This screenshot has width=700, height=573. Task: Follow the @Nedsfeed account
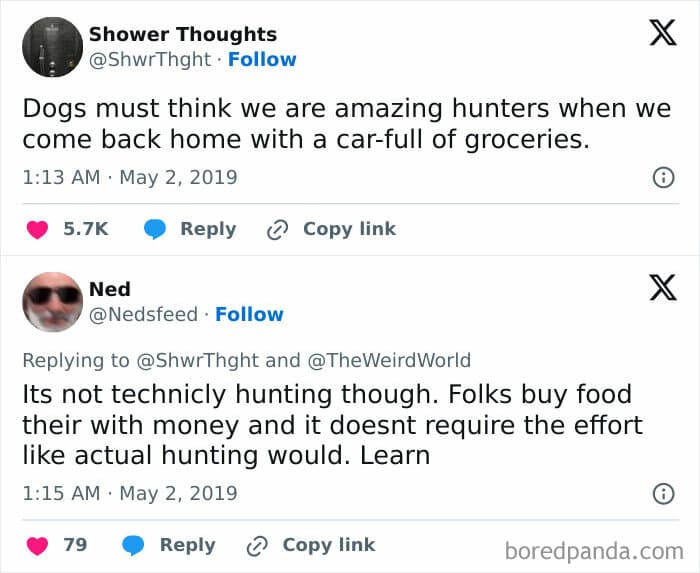click(x=249, y=314)
